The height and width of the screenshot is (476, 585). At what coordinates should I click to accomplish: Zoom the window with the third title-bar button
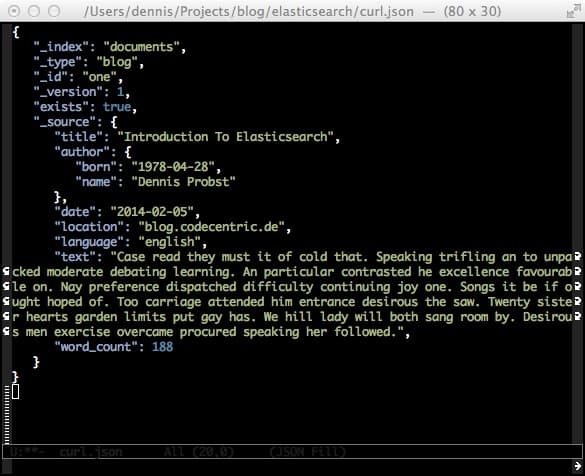pyautogui.click(x=54, y=12)
